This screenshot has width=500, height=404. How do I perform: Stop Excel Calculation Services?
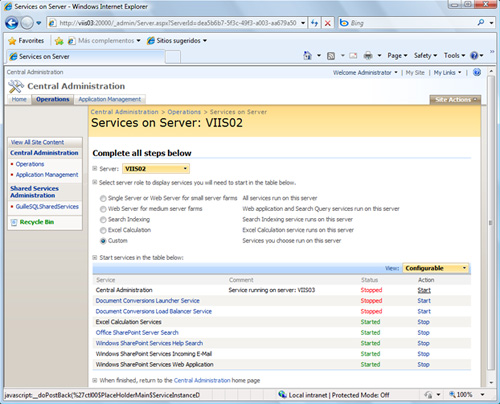coord(423,322)
